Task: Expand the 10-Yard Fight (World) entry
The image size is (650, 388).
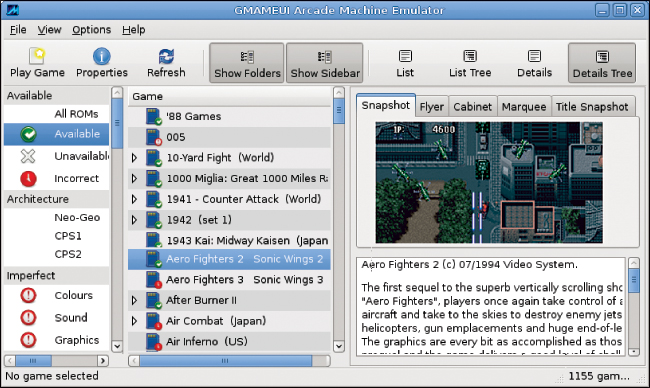Action: tap(134, 158)
